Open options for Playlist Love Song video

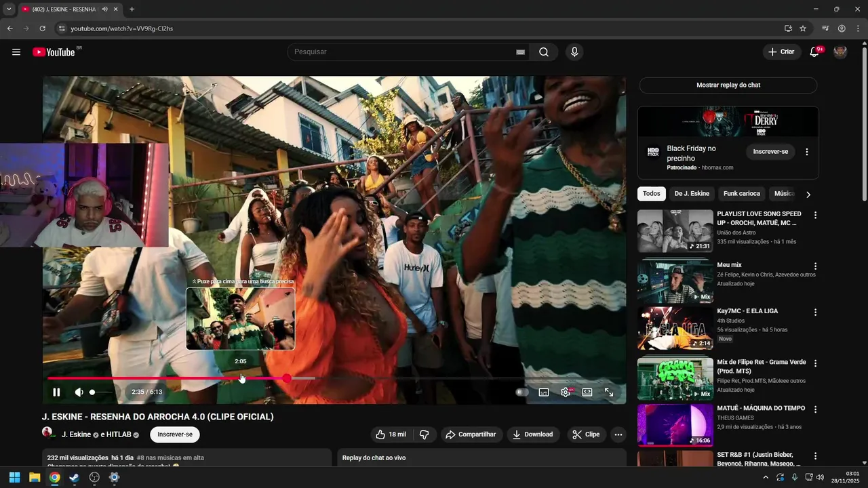[x=815, y=216]
